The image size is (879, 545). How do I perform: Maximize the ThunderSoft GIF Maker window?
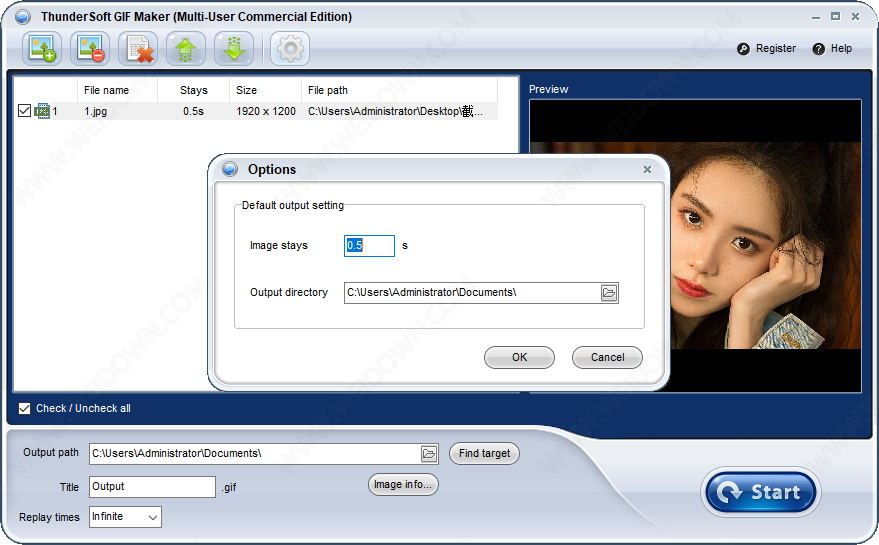pos(835,17)
